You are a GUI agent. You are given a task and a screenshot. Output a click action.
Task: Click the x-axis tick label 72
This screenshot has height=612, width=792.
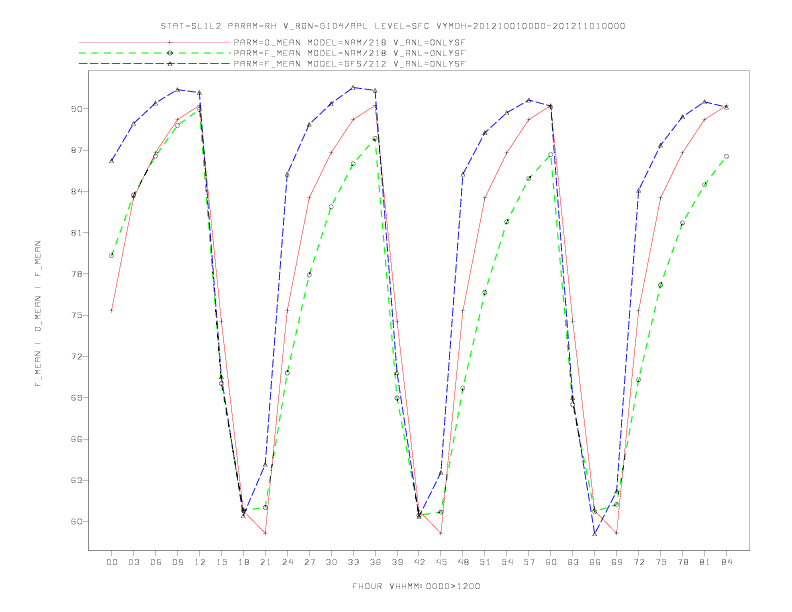(639, 562)
